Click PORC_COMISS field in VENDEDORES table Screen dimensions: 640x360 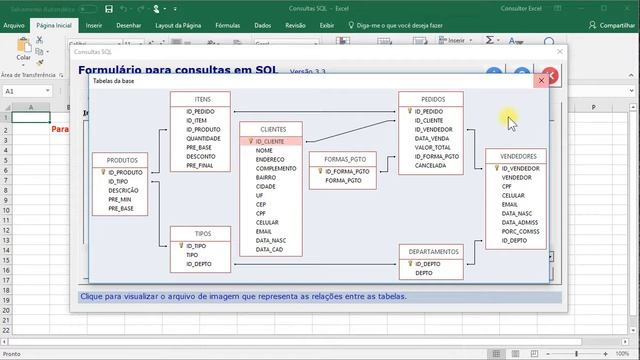click(x=520, y=231)
